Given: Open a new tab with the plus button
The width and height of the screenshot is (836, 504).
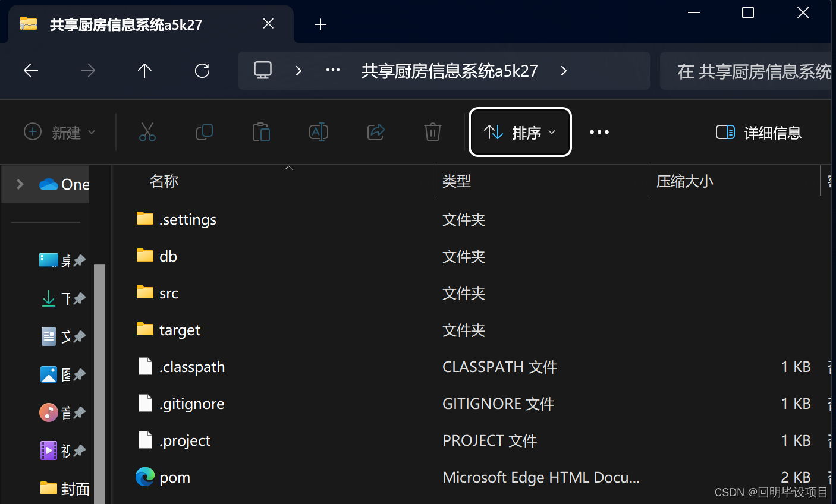Looking at the screenshot, I should point(320,24).
